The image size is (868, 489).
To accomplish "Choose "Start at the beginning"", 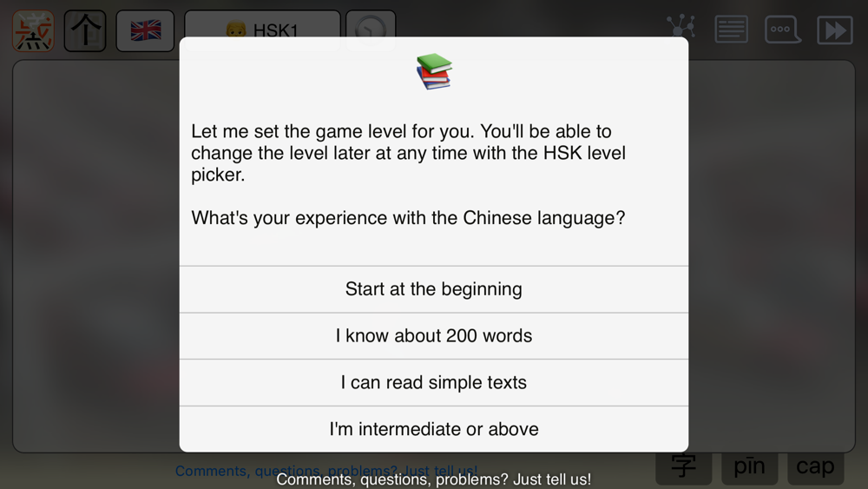I will [x=434, y=289].
